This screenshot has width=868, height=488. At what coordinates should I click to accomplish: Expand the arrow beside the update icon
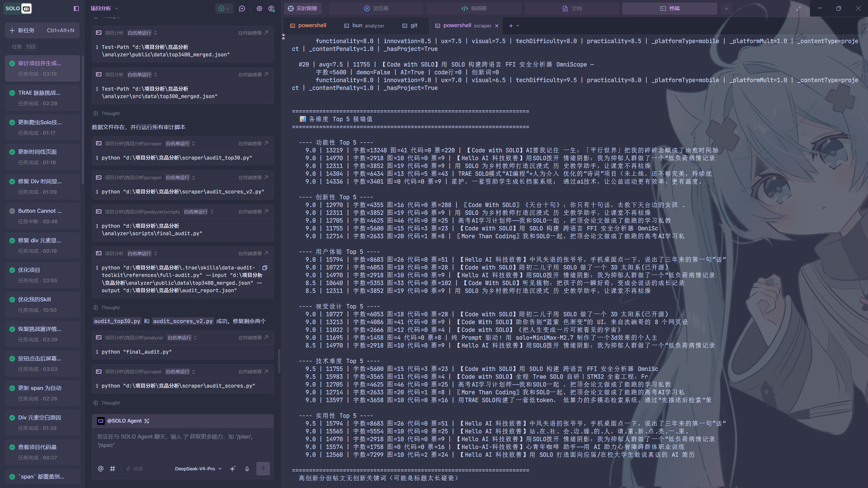228,9
